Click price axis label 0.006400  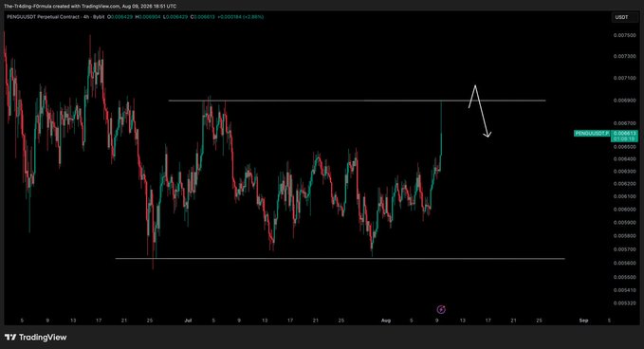pyautogui.click(x=624, y=159)
